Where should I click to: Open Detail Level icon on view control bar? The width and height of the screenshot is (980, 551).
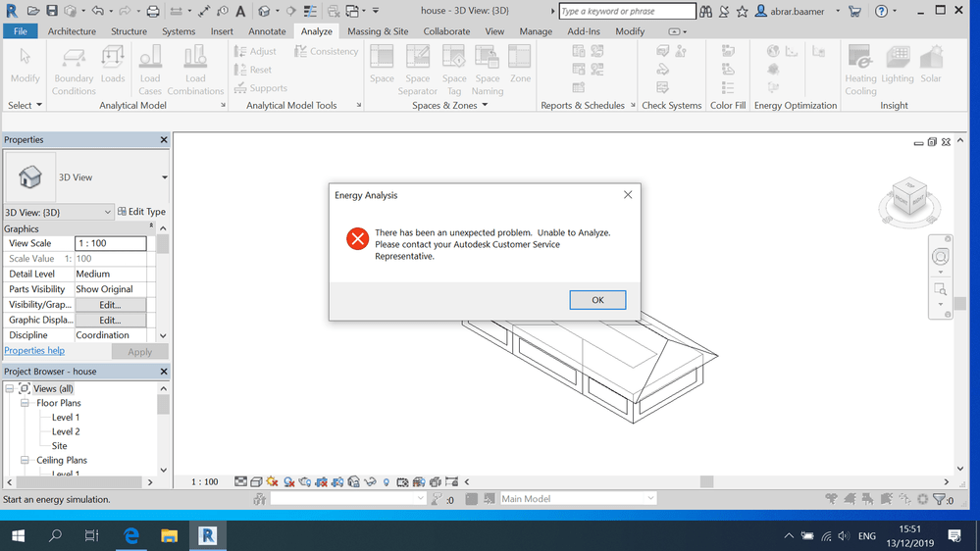click(x=240, y=481)
